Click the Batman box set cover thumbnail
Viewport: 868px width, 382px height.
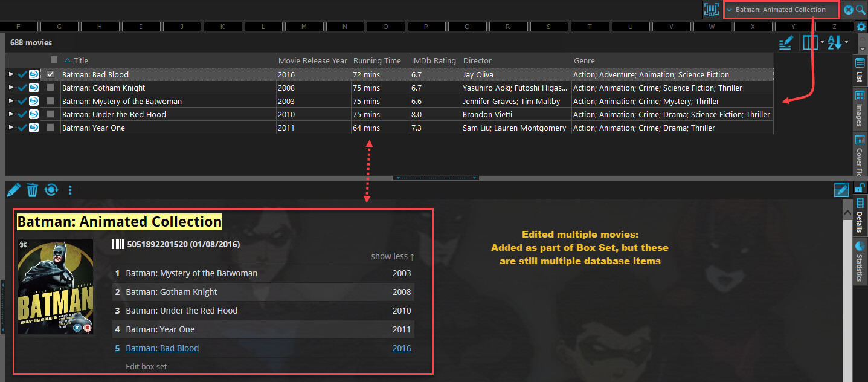click(x=56, y=286)
